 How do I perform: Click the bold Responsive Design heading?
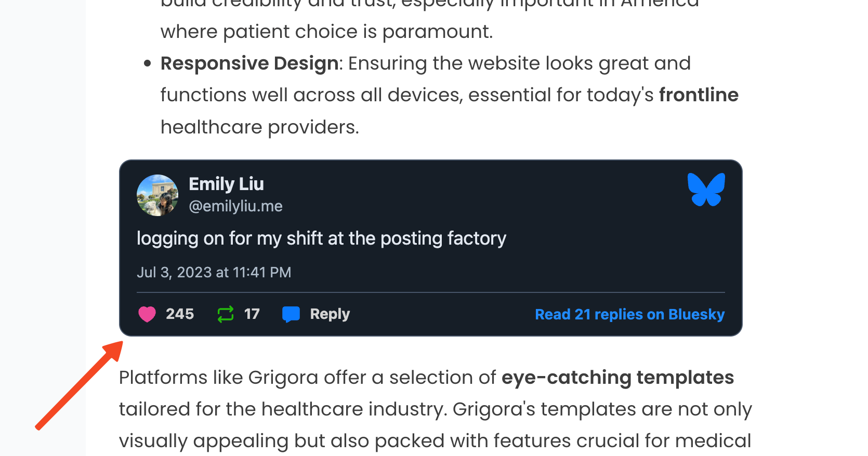pos(249,63)
